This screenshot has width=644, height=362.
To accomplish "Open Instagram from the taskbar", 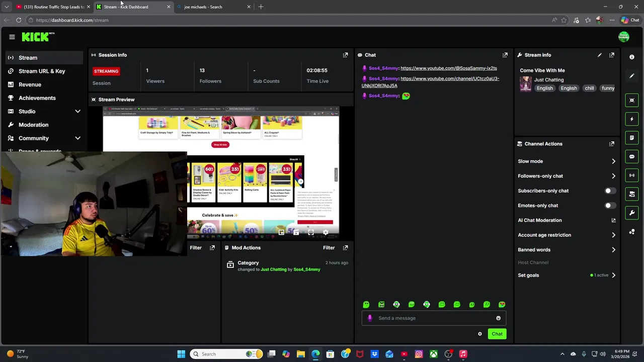I will 419,354.
